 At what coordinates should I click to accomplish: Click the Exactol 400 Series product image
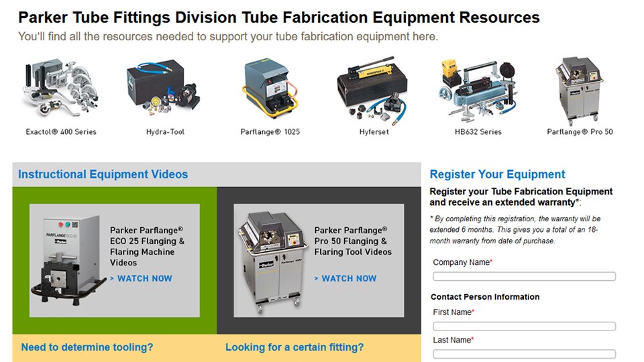point(60,90)
